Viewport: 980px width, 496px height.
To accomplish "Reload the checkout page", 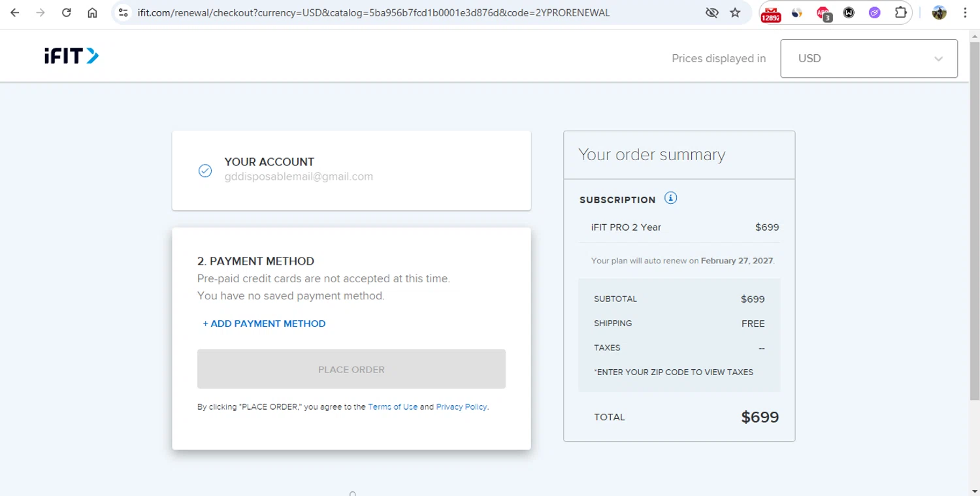I will [66, 12].
